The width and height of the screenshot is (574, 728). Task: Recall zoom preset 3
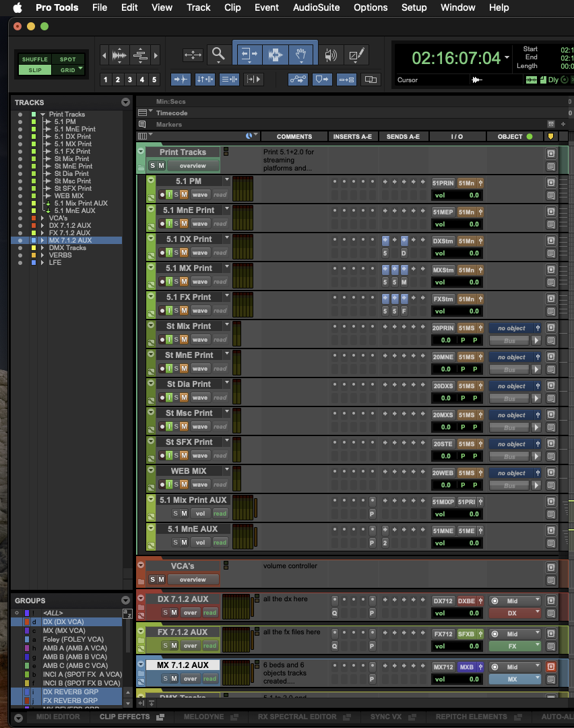(x=130, y=80)
